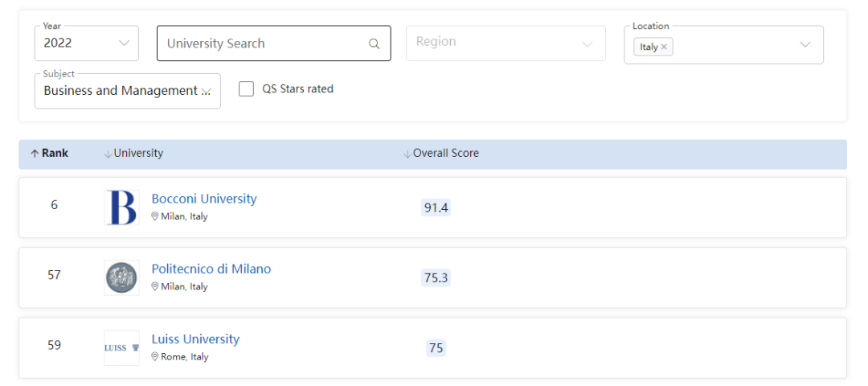
Task: Sort by Overall Score column arrow
Action: point(408,154)
